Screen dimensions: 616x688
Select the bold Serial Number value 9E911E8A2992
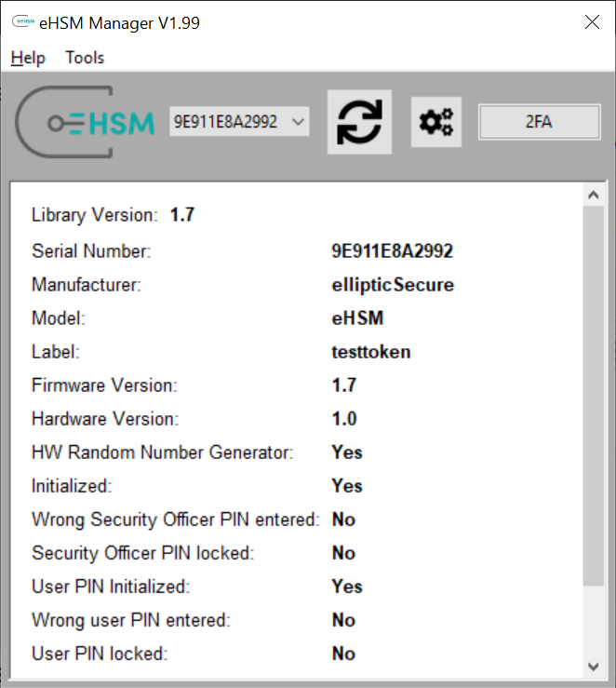[393, 251]
